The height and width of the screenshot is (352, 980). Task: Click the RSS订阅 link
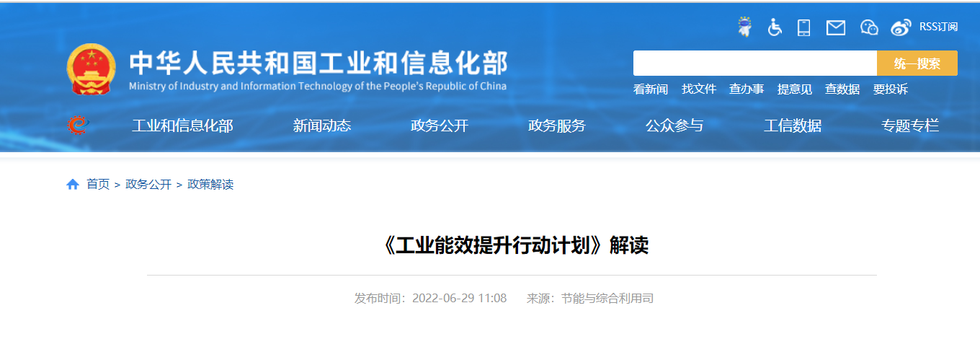tap(938, 27)
